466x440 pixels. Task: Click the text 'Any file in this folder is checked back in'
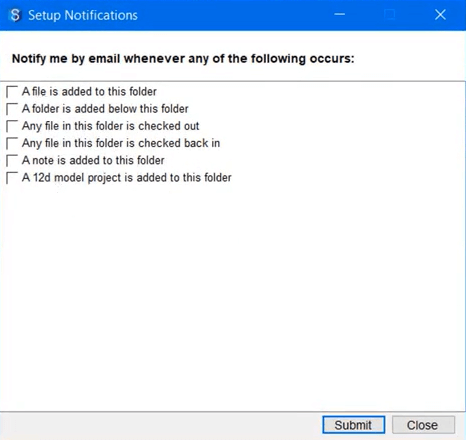(121, 143)
